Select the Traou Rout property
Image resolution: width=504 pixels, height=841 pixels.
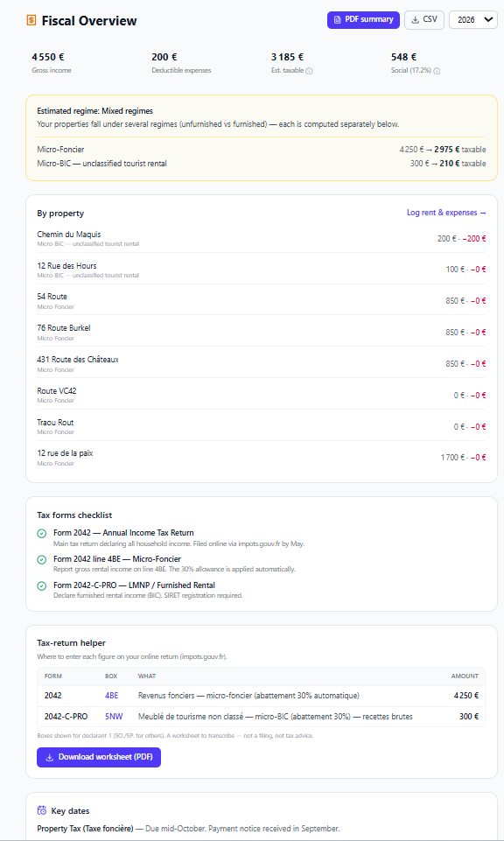[262, 426]
